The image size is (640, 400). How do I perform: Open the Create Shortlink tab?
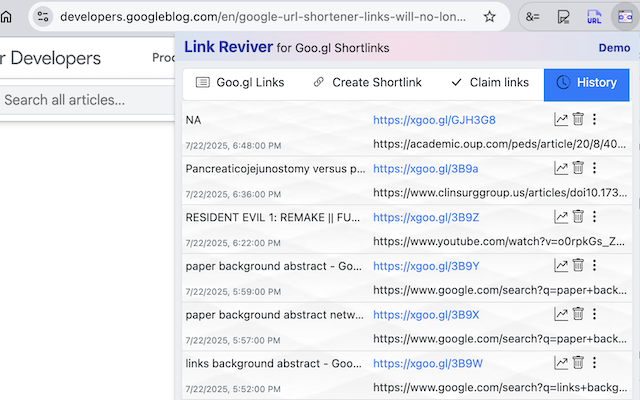click(366, 82)
